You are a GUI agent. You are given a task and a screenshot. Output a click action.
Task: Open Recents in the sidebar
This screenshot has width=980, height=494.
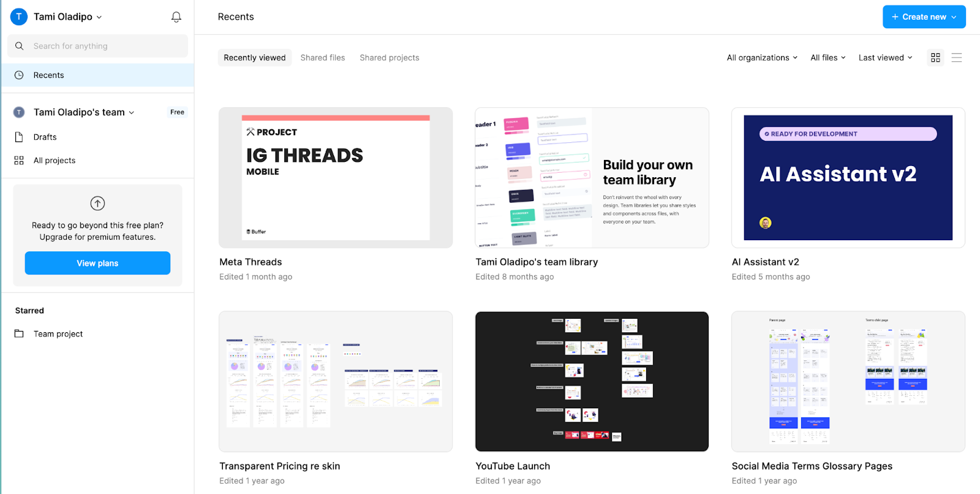tap(98, 75)
